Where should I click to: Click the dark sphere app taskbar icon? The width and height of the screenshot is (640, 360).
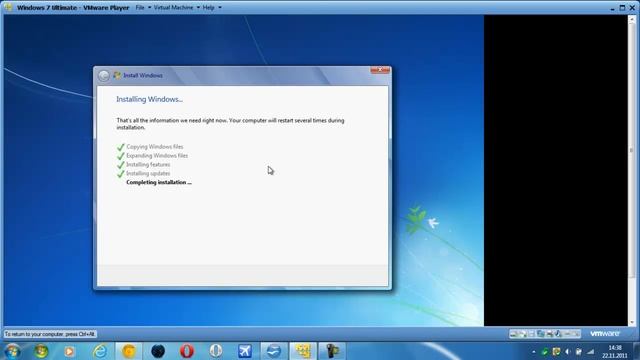158,351
